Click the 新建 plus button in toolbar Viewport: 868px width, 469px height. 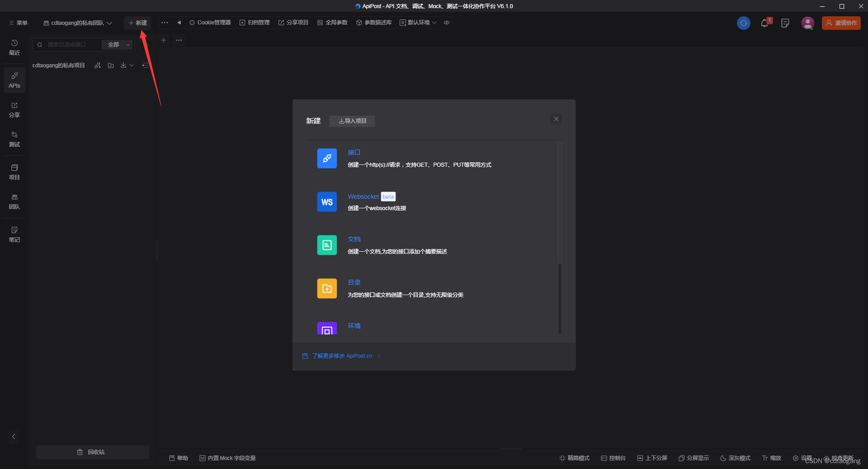(x=137, y=23)
